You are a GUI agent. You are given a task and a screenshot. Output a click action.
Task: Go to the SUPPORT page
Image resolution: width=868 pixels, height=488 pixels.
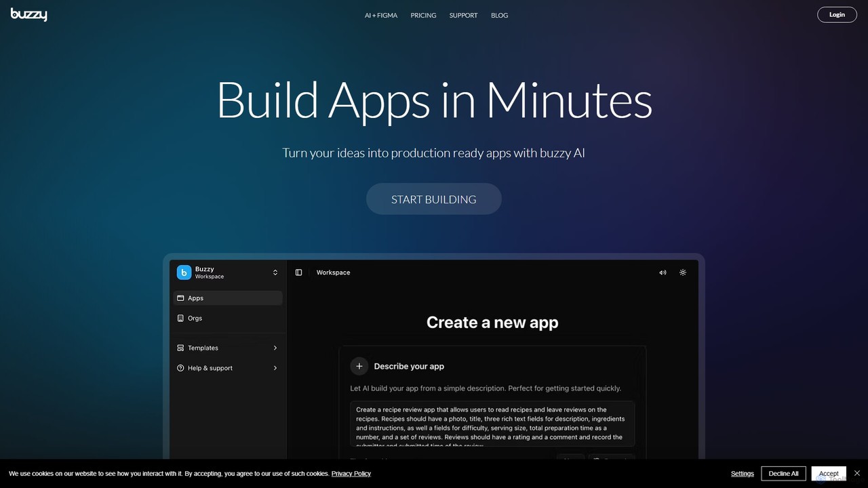coord(463,15)
